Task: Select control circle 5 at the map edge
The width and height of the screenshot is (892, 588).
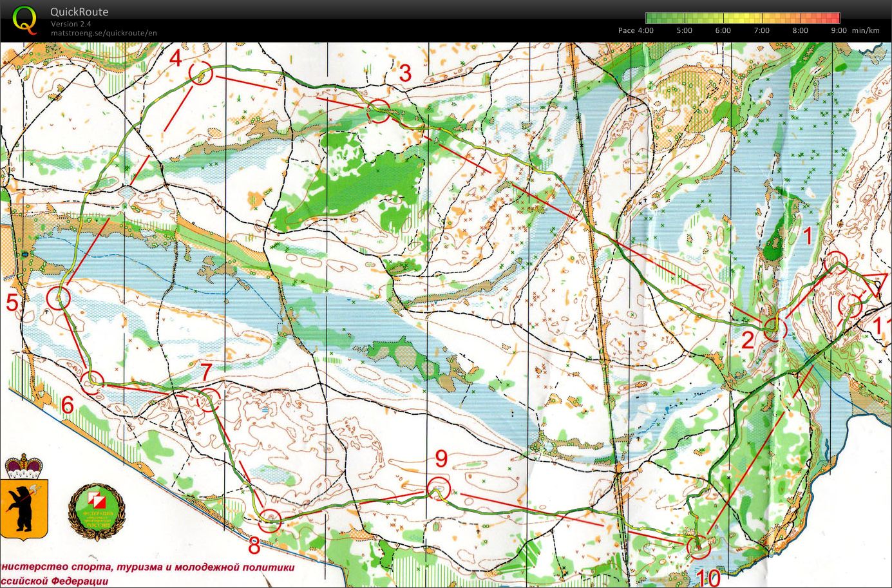Action: [59, 298]
